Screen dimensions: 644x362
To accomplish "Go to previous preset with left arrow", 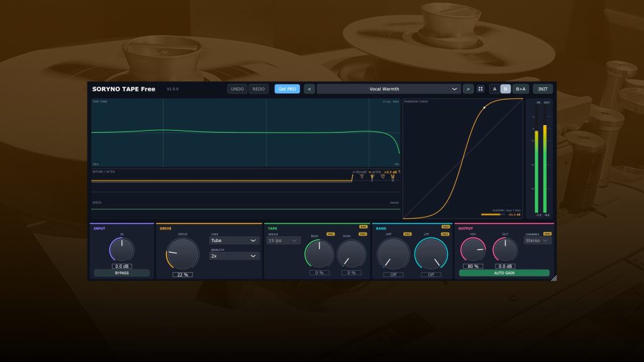I will (309, 89).
